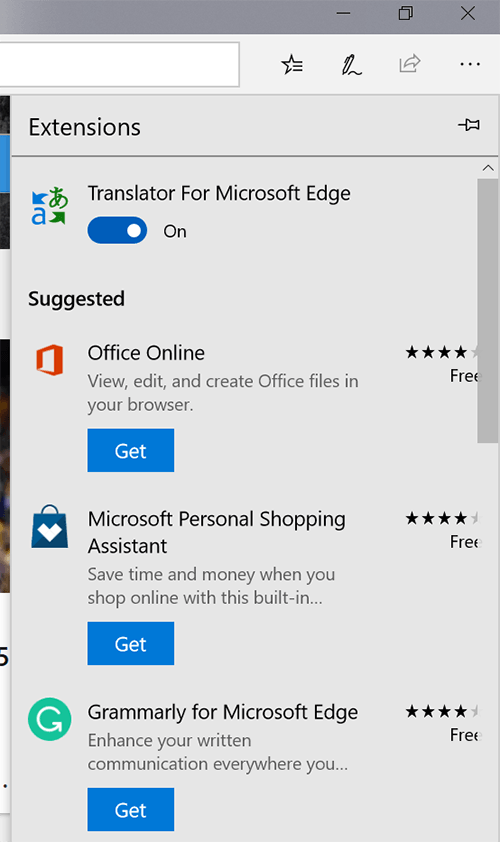Open the Settings and more ellipsis menu
The width and height of the screenshot is (500, 842).
pos(470,64)
